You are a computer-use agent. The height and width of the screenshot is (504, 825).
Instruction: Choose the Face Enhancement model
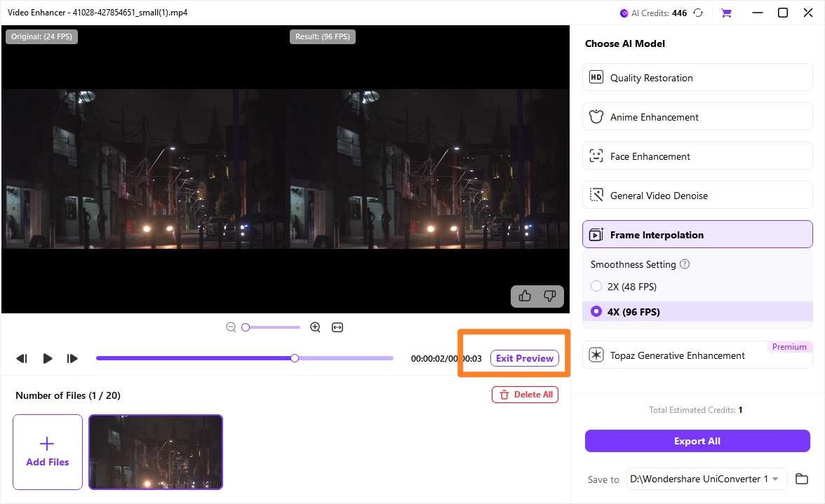[697, 156]
